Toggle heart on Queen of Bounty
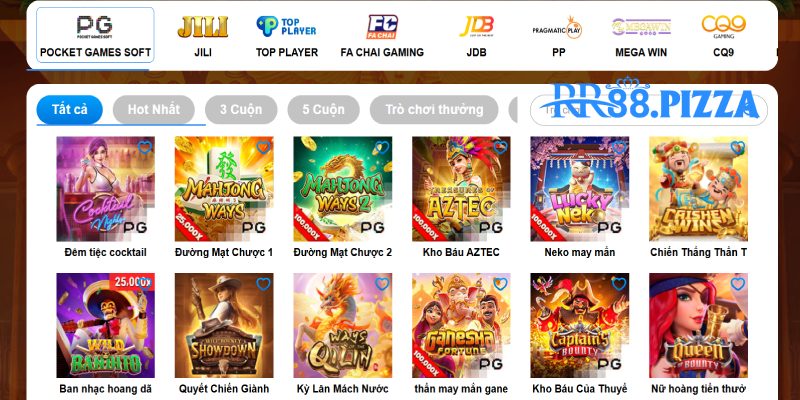 (738, 284)
